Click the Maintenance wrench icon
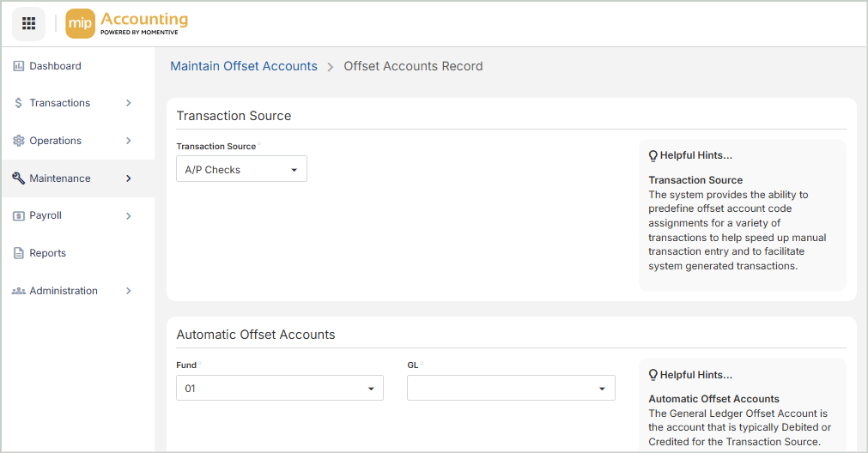The width and height of the screenshot is (868, 453). (18, 178)
